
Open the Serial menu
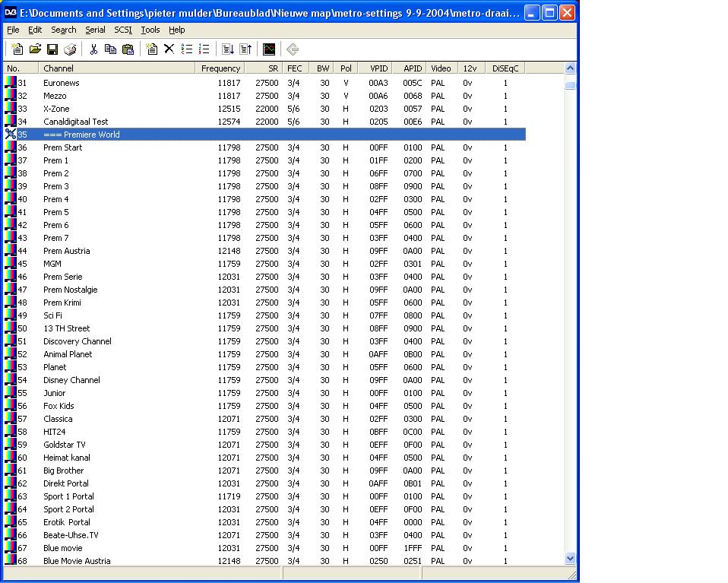[95, 30]
